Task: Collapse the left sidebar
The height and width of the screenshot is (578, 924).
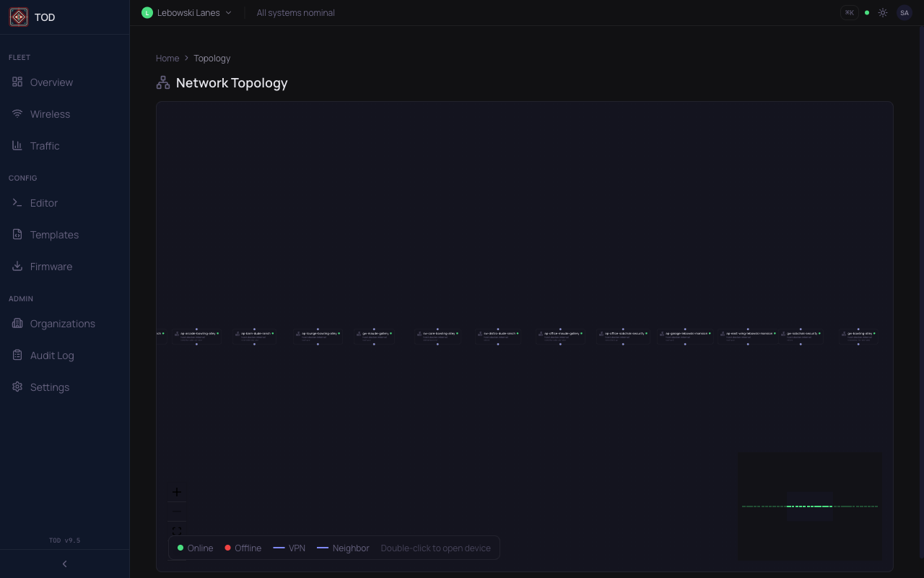Action: pyautogui.click(x=64, y=564)
